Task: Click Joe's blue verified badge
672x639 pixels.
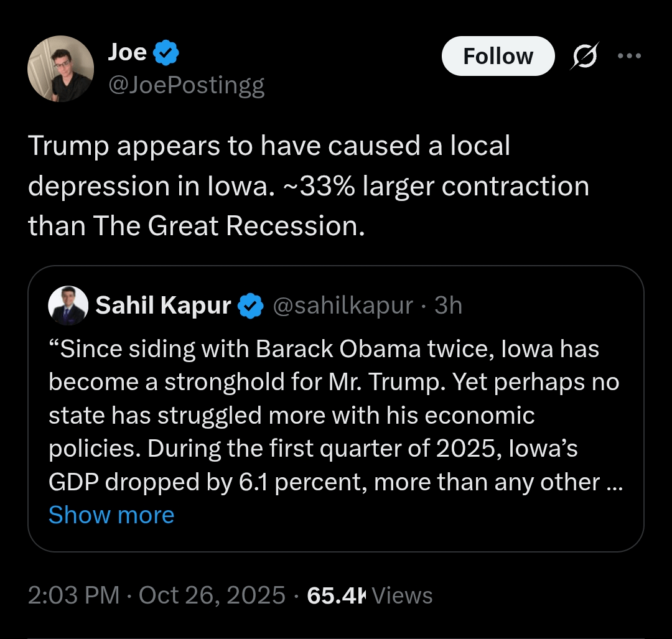Action: point(166,54)
